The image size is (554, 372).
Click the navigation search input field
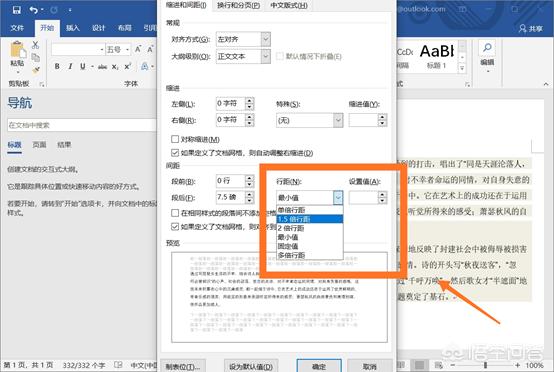(x=82, y=125)
